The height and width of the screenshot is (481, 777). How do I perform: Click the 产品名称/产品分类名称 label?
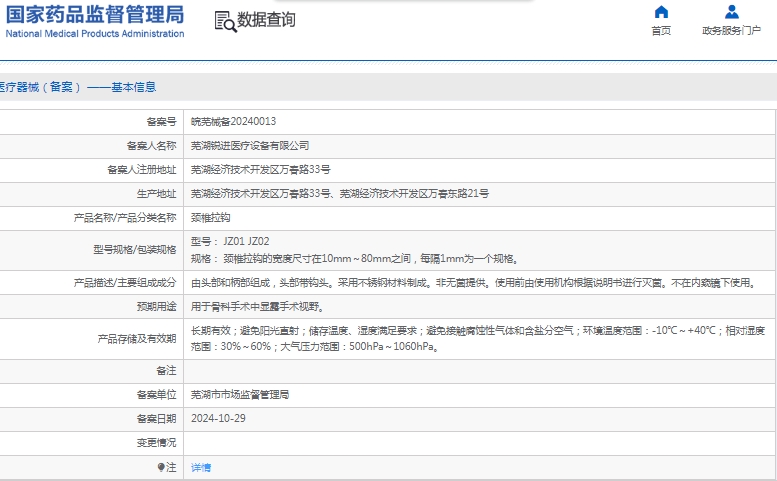tap(125, 217)
